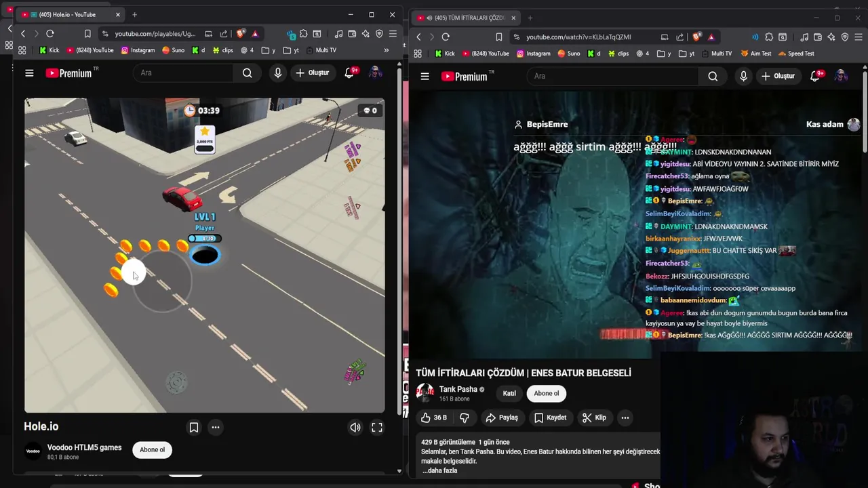The width and height of the screenshot is (868, 488).
Task: Click search magnifier button in left window
Action: point(247,73)
